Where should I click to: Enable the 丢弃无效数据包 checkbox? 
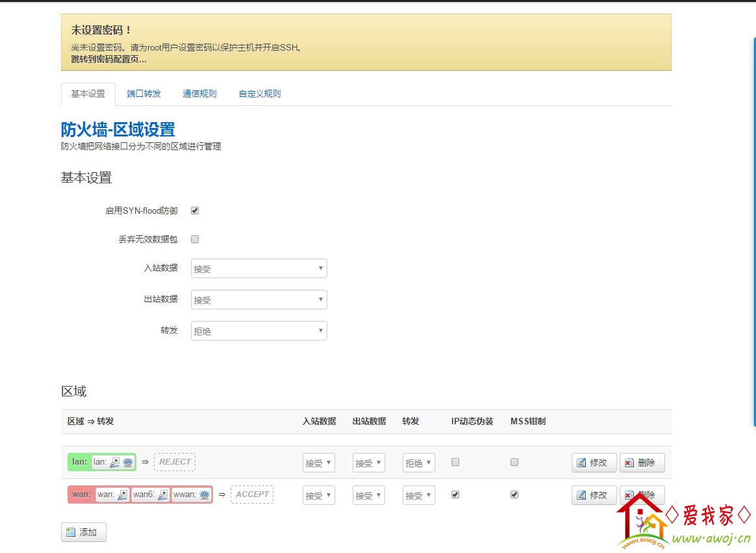tap(195, 239)
